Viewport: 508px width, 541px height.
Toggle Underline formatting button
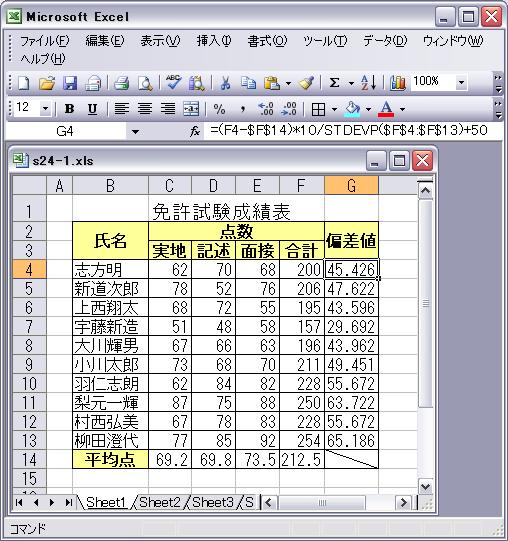pyautogui.click(x=92, y=109)
